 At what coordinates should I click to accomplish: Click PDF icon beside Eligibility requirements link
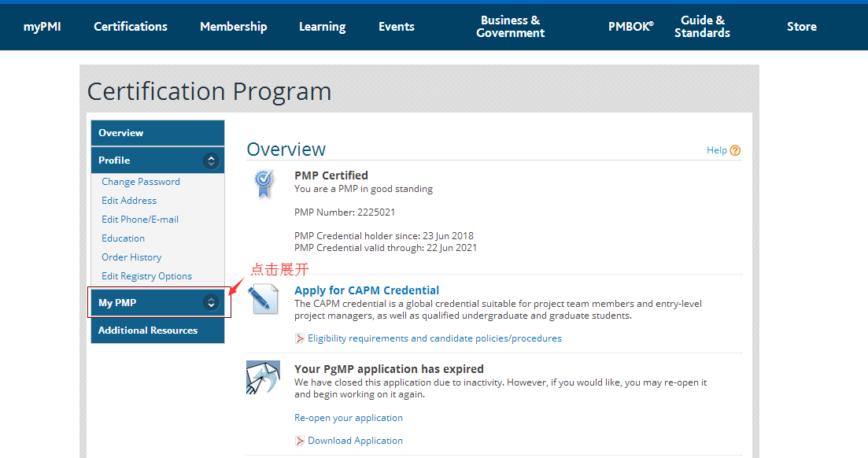coord(300,338)
